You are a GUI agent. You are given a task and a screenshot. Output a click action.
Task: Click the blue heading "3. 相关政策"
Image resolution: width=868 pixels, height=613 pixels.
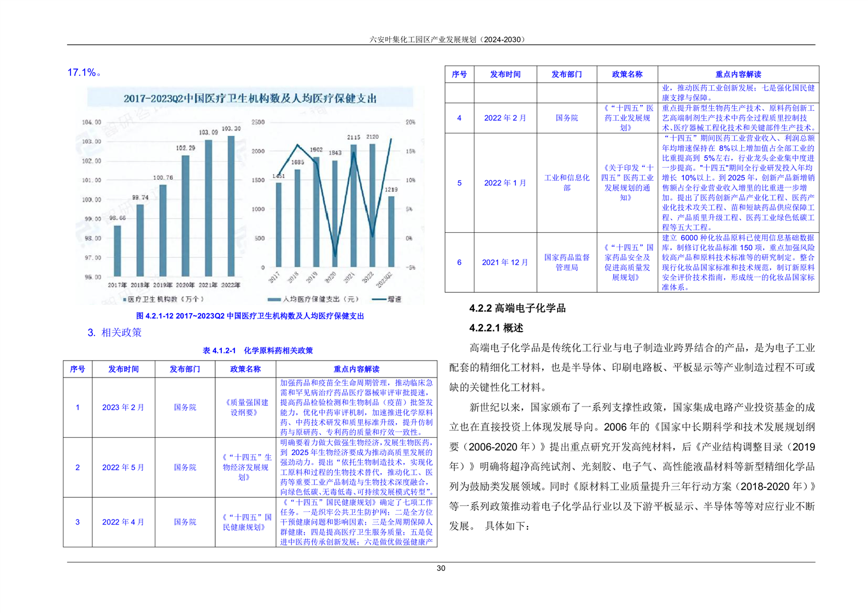tap(114, 332)
